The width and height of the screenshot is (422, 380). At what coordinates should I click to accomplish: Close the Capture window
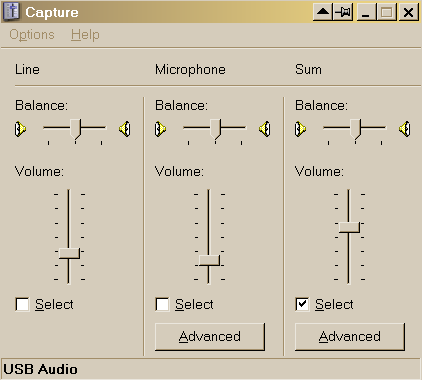tap(408, 12)
